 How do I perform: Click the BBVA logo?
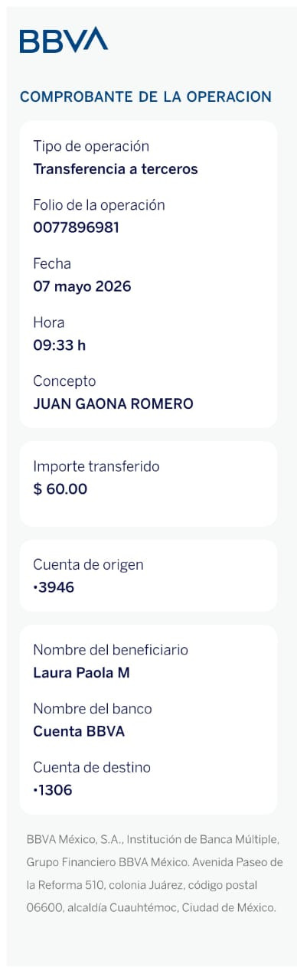64,40
